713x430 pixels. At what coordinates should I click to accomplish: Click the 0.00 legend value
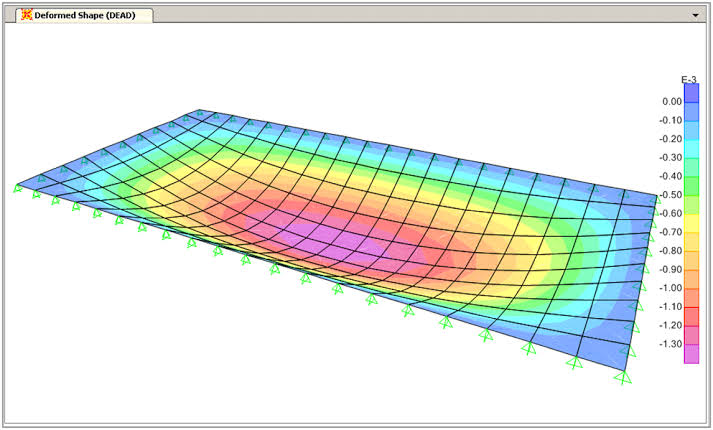(x=672, y=102)
